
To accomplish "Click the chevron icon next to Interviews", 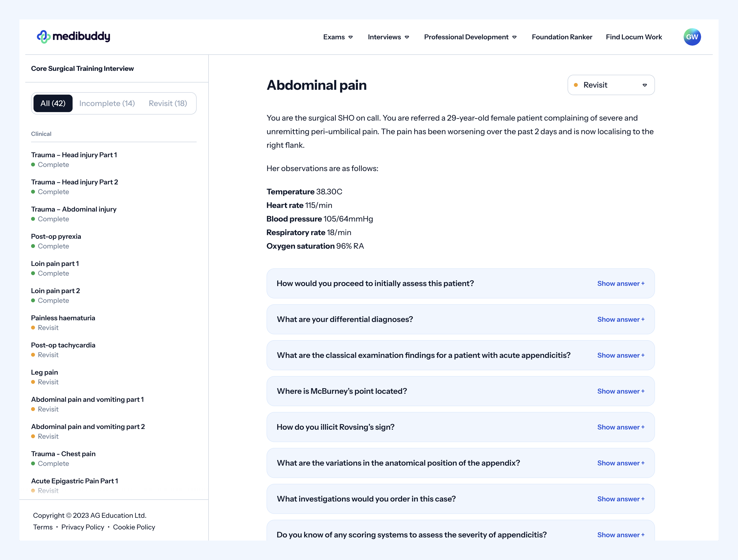I will (407, 37).
